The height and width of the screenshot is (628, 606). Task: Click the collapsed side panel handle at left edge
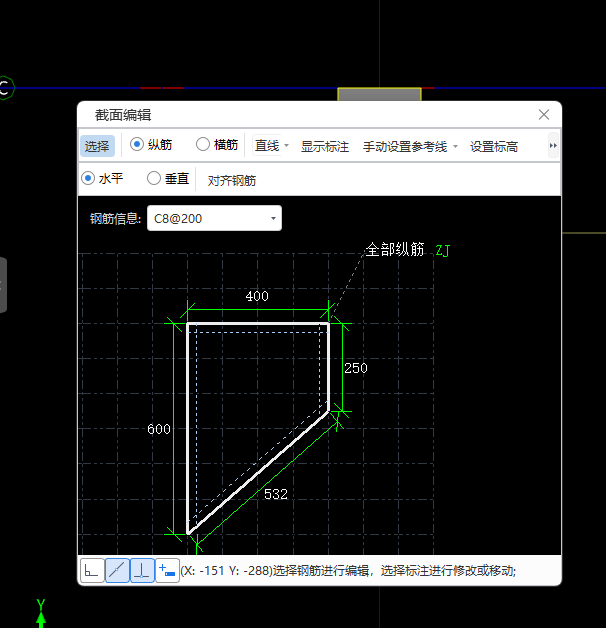click(3, 285)
